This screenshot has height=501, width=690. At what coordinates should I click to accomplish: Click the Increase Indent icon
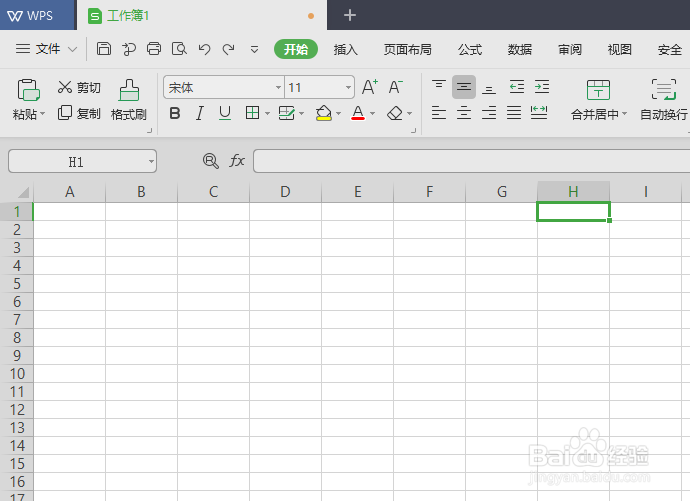[x=542, y=87]
